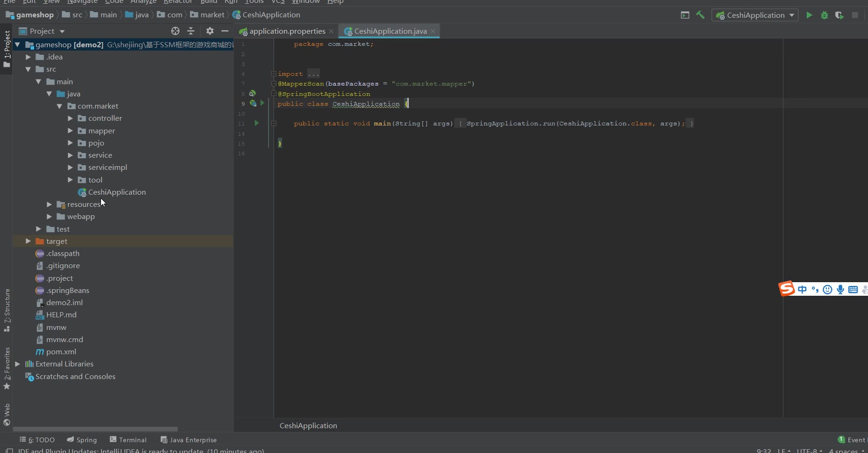Expand the controller package folder

pos(70,118)
